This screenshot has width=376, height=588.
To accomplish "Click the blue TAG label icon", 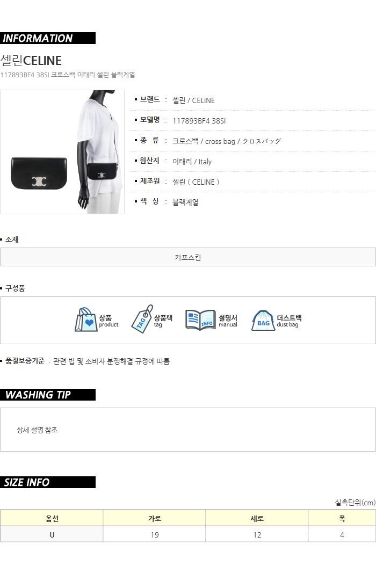I will pyautogui.click(x=142, y=319).
